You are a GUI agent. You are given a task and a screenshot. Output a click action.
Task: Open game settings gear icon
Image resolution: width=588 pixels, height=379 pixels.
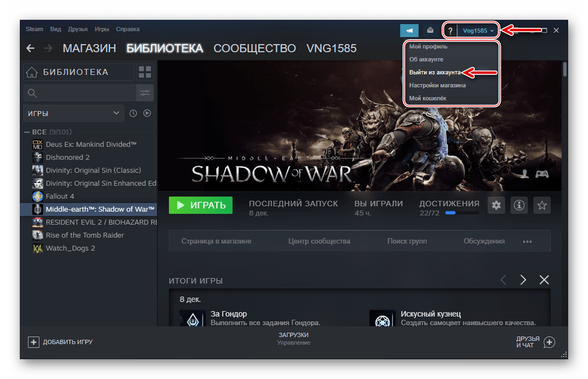coord(496,205)
